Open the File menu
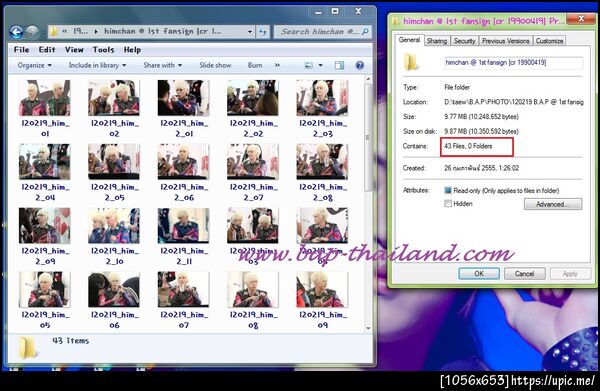This screenshot has height=391, width=600. pos(21,50)
